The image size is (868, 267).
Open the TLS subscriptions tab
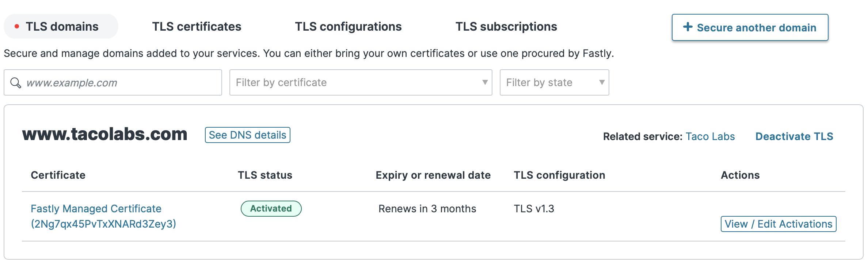click(506, 26)
